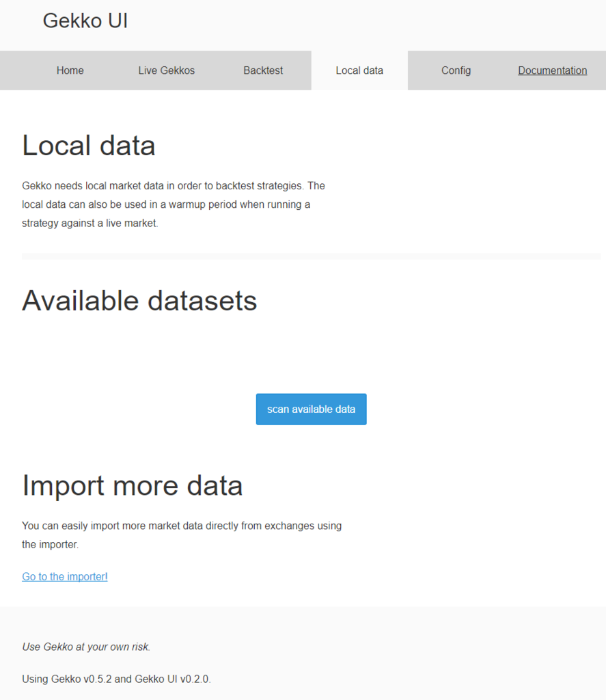Click the scan available data button
606x700 pixels.
tap(311, 409)
